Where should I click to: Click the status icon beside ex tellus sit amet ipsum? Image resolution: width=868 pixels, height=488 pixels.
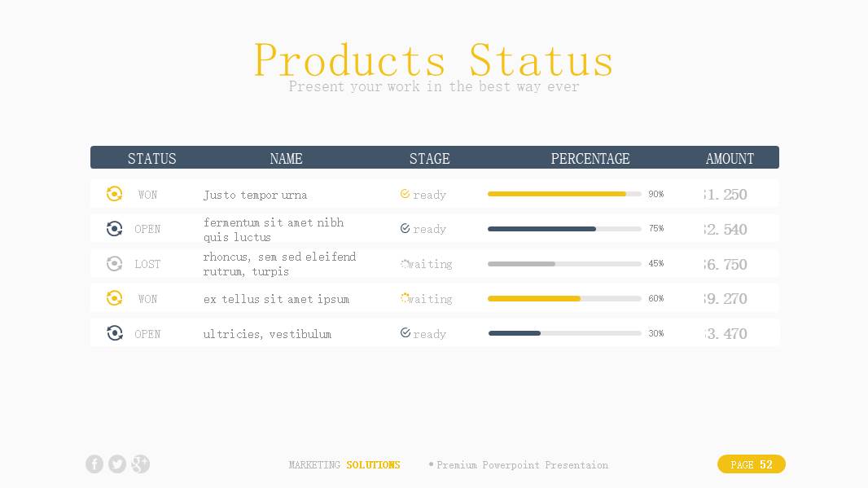coord(115,298)
